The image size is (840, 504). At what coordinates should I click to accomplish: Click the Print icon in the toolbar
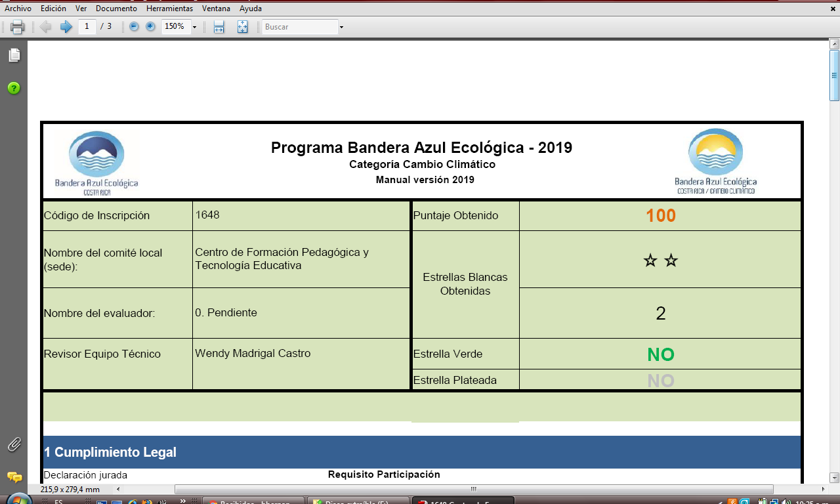[18, 27]
